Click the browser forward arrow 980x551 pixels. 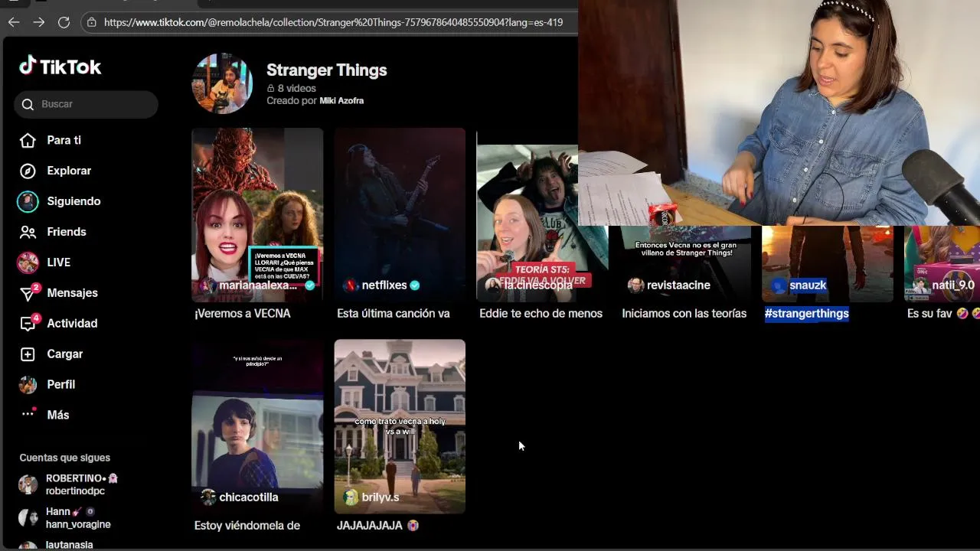click(x=39, y=22)
